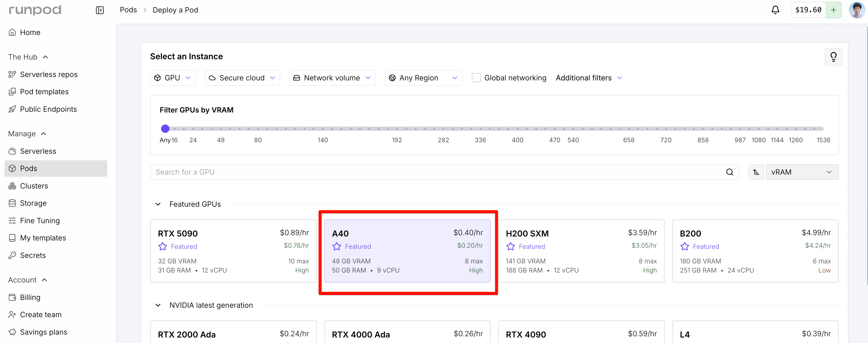Select the L4 GPU card

tap(755, 332)
